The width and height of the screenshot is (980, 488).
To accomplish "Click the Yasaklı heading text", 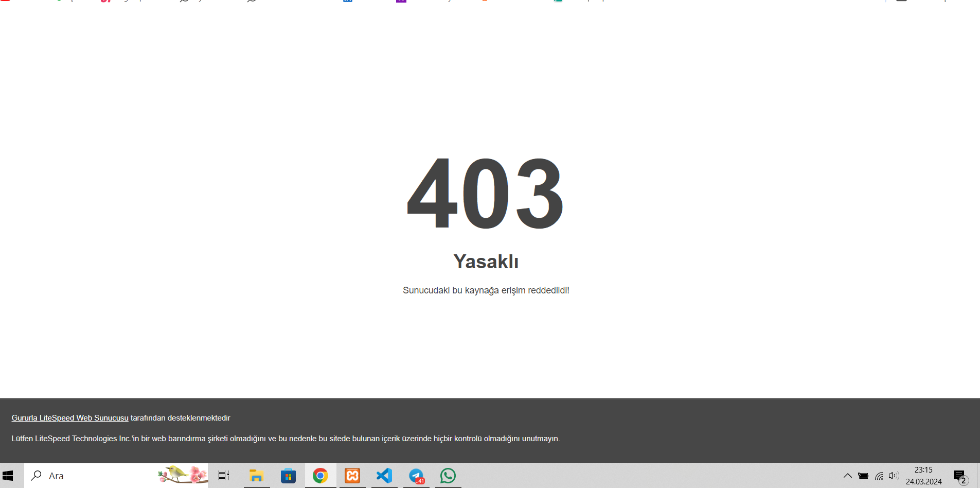I will (486, 262).
